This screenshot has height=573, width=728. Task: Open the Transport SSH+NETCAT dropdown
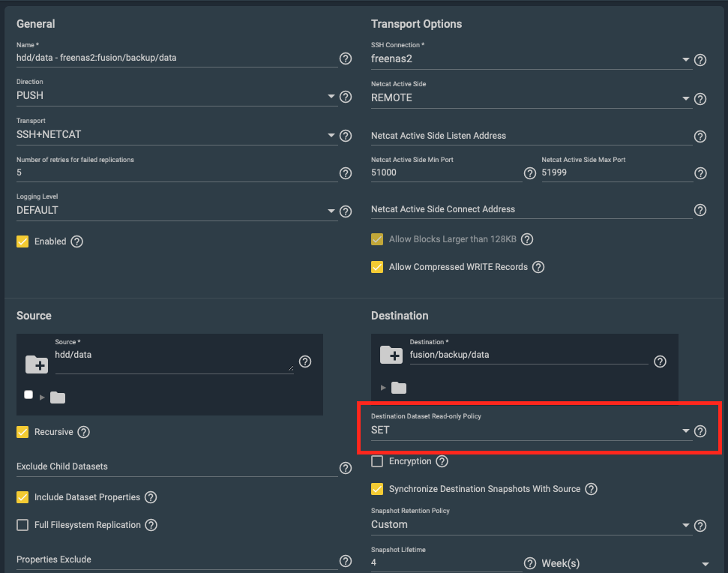tap(176, 135)
